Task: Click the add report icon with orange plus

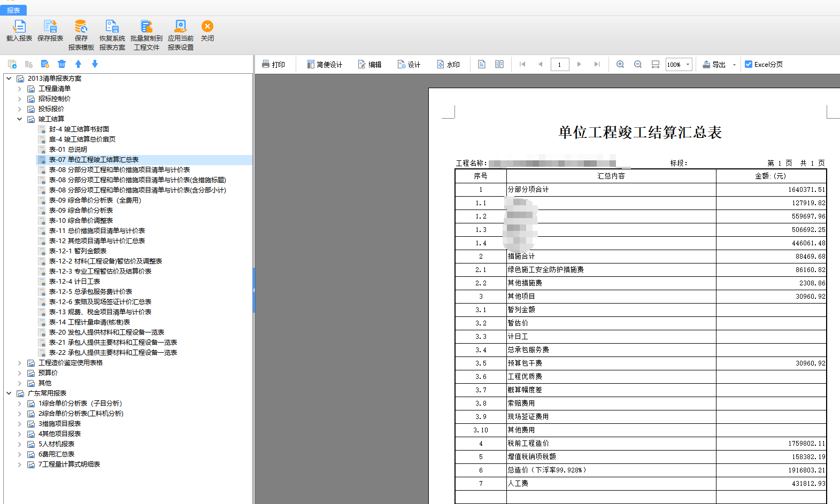Action: pyautogui.click(x=45, y=64)
